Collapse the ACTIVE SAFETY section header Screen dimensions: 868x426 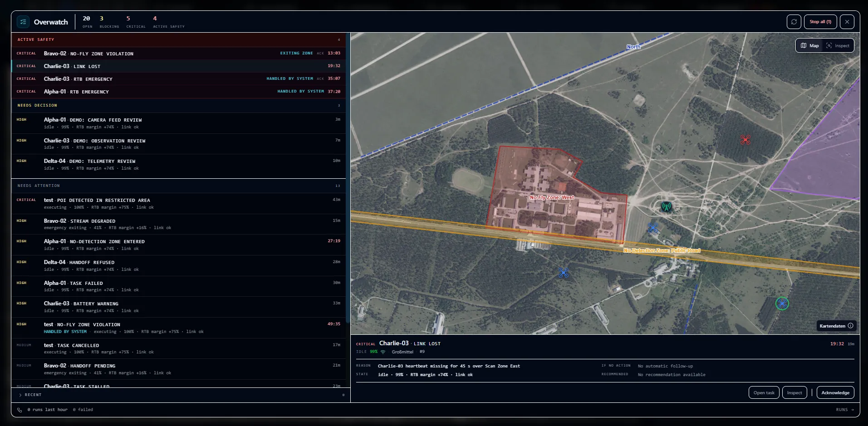[x=178, y=39]
